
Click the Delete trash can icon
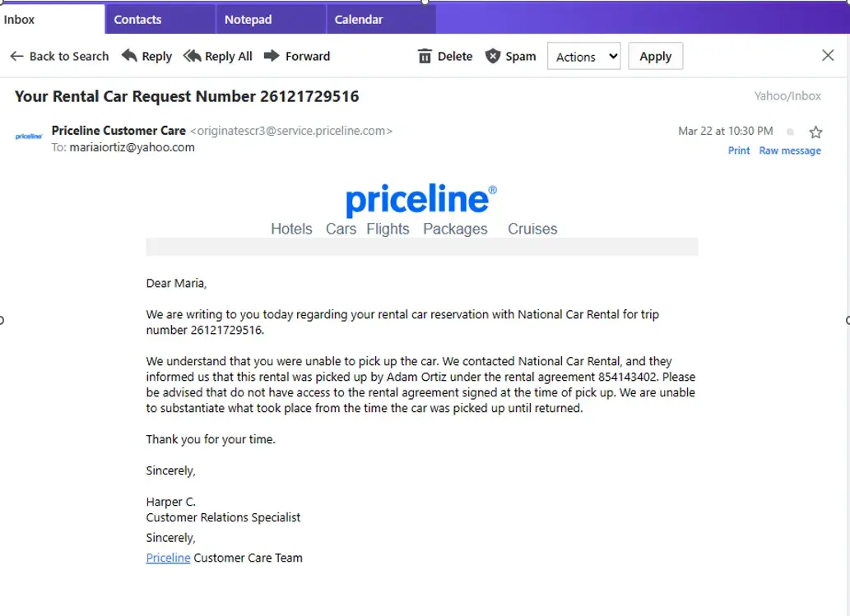[425, 56]
